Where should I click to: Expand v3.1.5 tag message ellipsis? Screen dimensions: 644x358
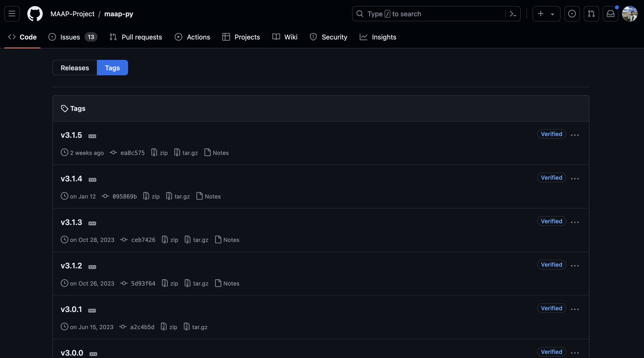coord(92,136)
